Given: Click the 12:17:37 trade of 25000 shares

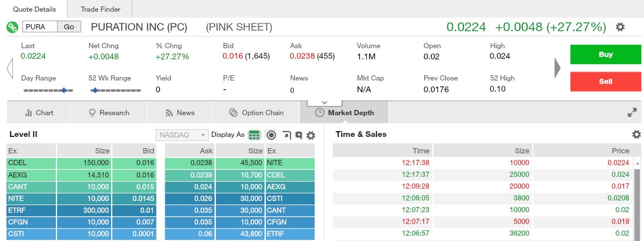Looking at the screenshot, I should tap(483, 175).
